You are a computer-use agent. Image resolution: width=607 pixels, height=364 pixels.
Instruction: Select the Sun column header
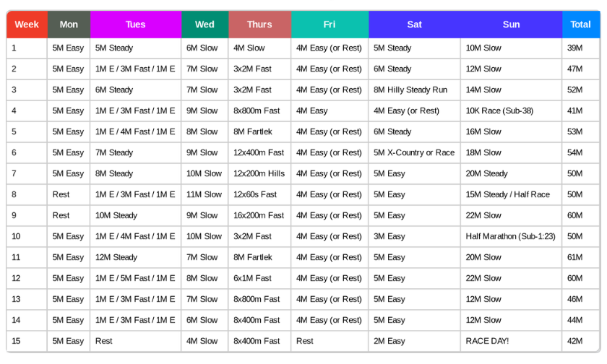click(x=511, y=25)
